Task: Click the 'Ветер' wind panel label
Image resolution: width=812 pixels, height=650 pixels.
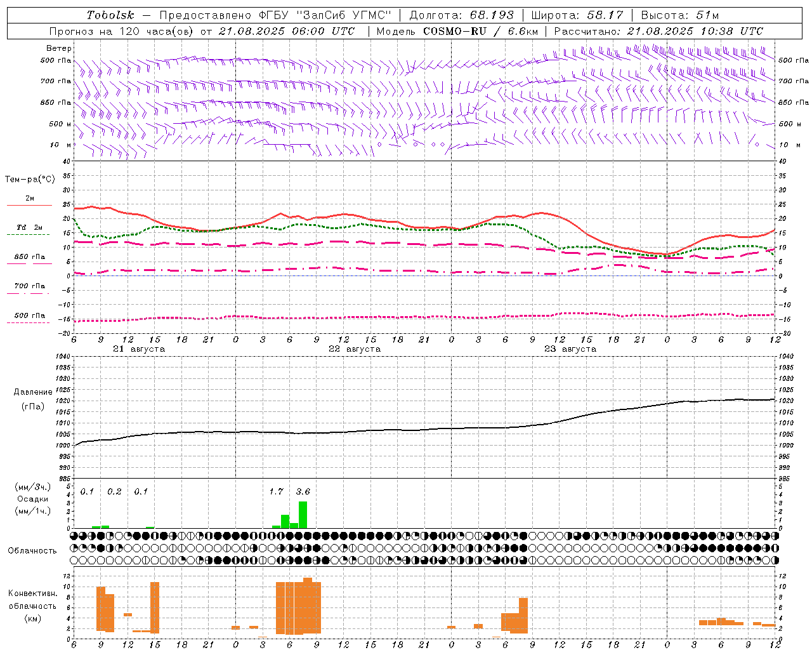Action: (58, 48)
